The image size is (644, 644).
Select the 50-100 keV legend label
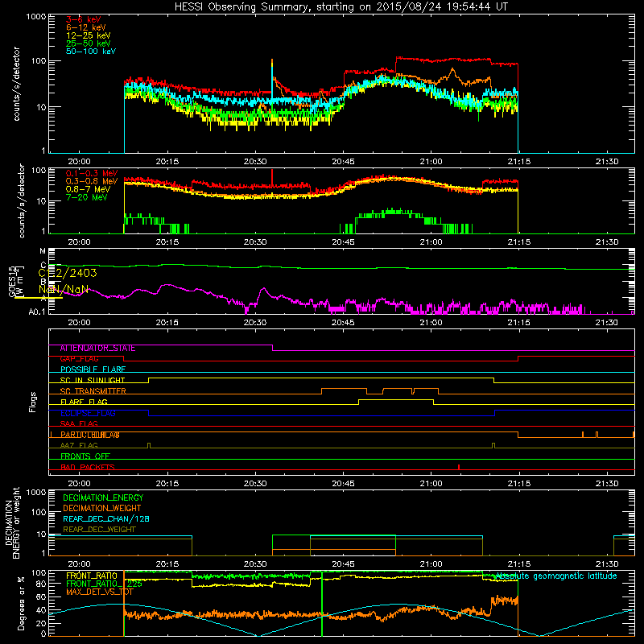[91, 52]
